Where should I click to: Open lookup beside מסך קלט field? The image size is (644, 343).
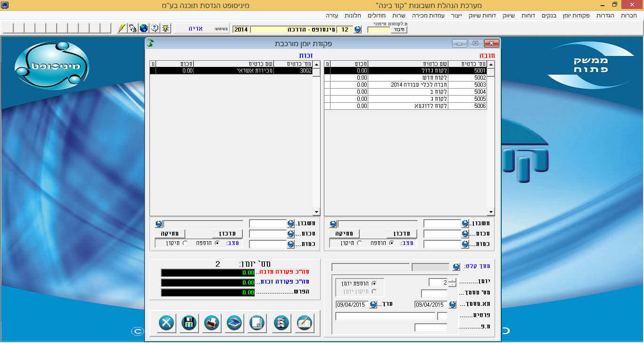pos(456,267)
